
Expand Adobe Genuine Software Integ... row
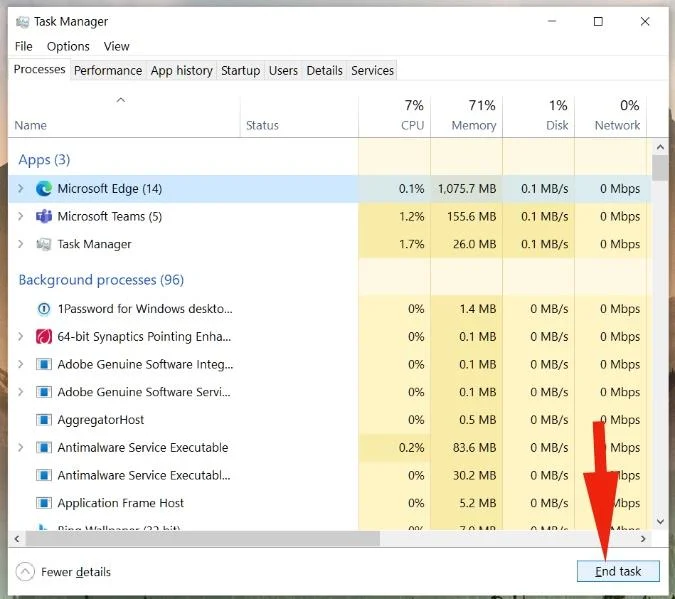coord(20,364)
